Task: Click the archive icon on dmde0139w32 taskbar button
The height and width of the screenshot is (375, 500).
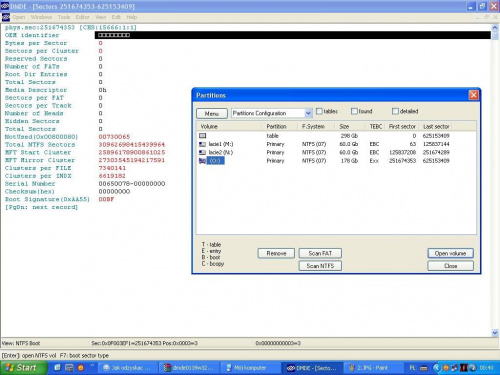Action: tap(167, 368)
